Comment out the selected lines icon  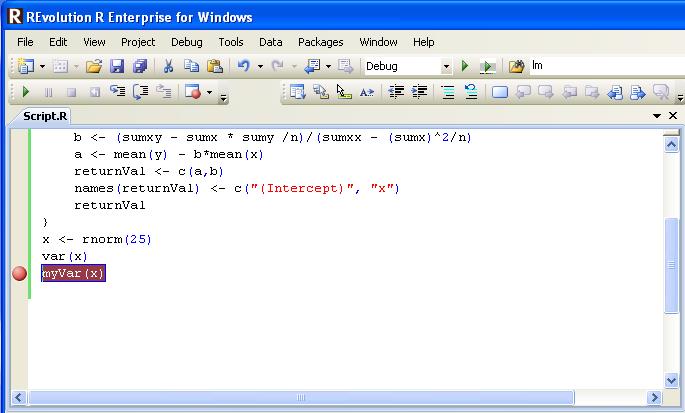448,92
